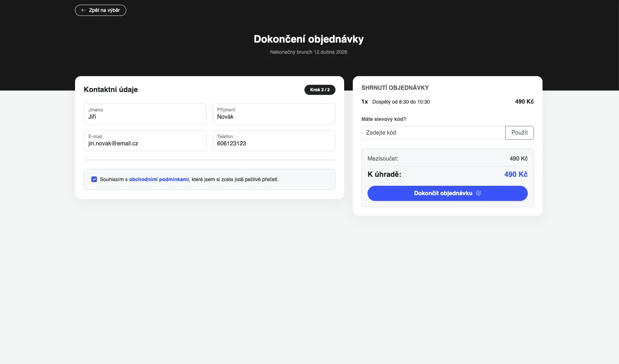Click the Telefon field with 606123123
619x364 pixels.
click(x=274, y=141)
